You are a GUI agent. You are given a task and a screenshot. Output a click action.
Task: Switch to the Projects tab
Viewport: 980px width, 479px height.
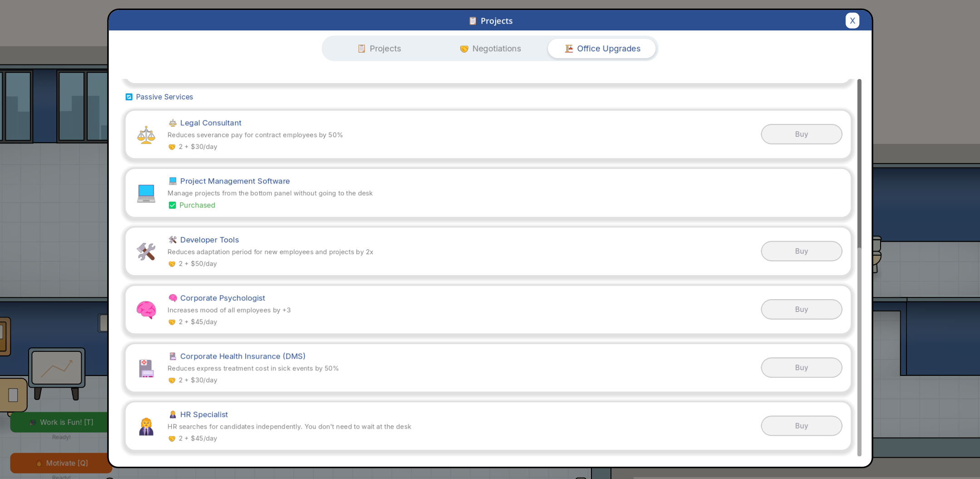pyautogui.click(x=379, y=49)
